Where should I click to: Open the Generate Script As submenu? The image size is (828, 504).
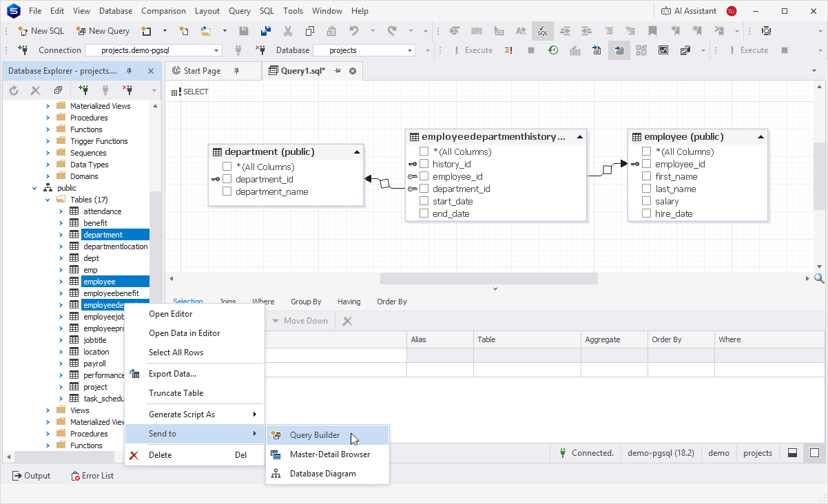[194, 414]
